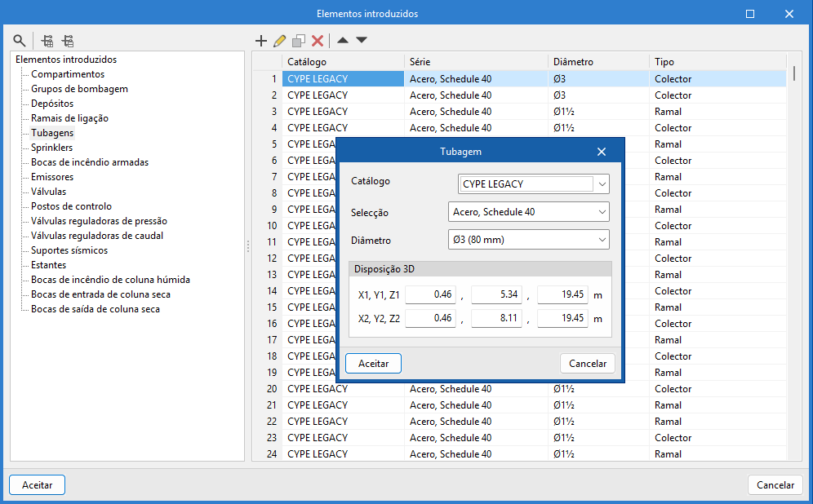This screenshot has width=813, height=504.
Task: Move the row up with the up arrow
Action: click(x=343, y=40)
